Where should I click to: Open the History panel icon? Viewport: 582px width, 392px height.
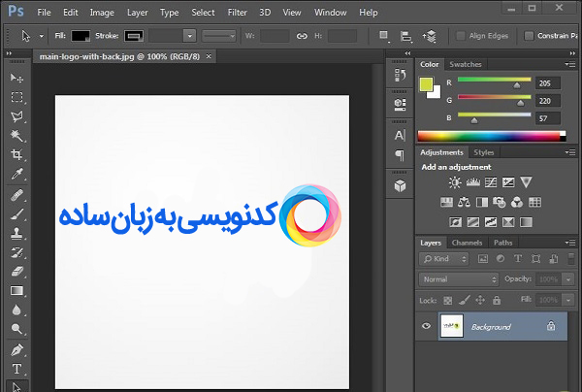coord(400,75)
